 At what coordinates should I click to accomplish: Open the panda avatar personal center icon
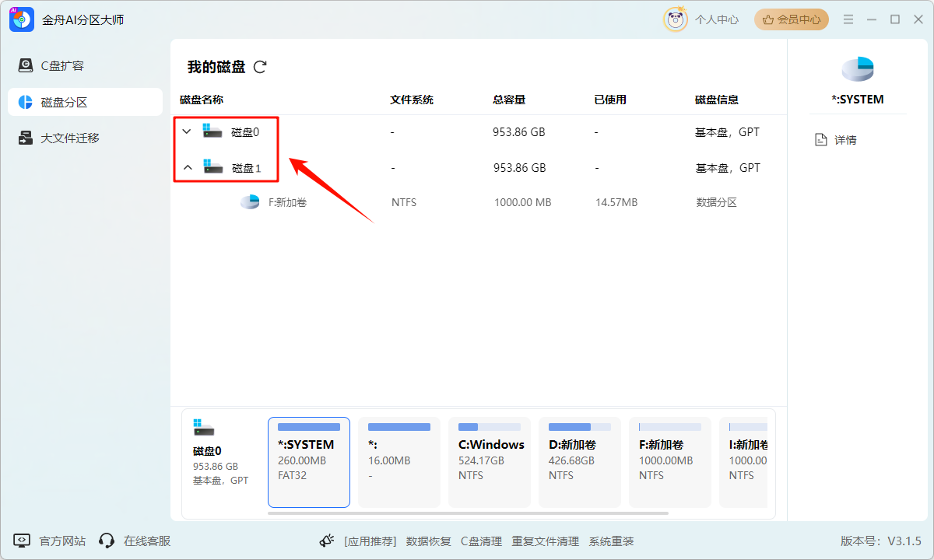(675, 19)
